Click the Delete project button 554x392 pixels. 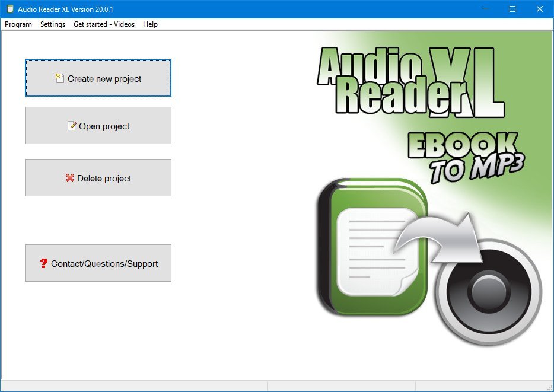[x=98, y=178]
